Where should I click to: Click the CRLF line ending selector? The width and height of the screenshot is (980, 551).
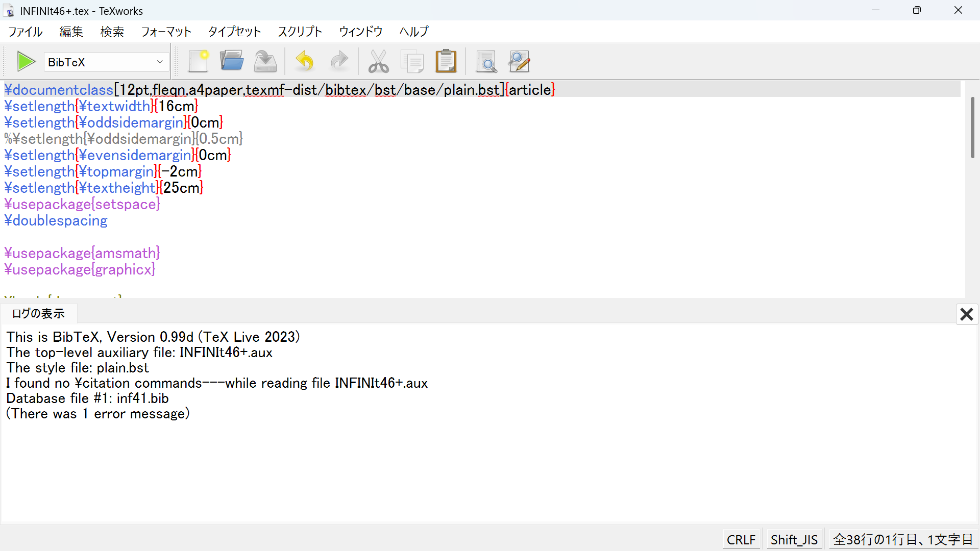[x=741, y=539]
